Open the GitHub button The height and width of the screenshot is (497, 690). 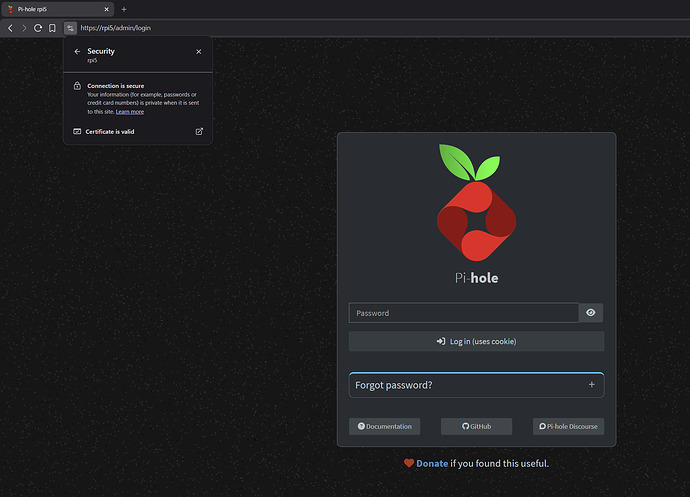pos(476,426)
